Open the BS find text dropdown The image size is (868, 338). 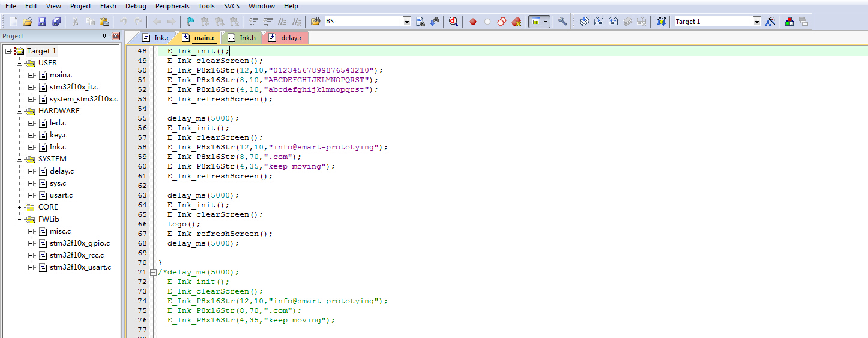coord(407,22)
